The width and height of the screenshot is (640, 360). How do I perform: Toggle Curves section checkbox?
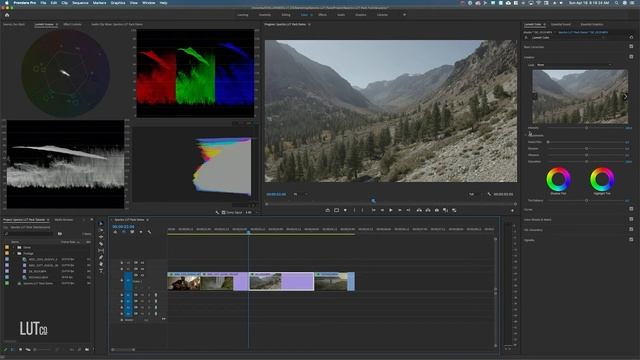(631, 209)
